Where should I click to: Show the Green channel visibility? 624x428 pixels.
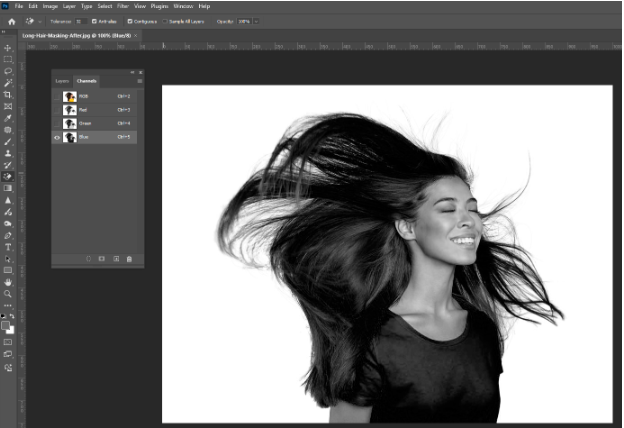[57, 124]
